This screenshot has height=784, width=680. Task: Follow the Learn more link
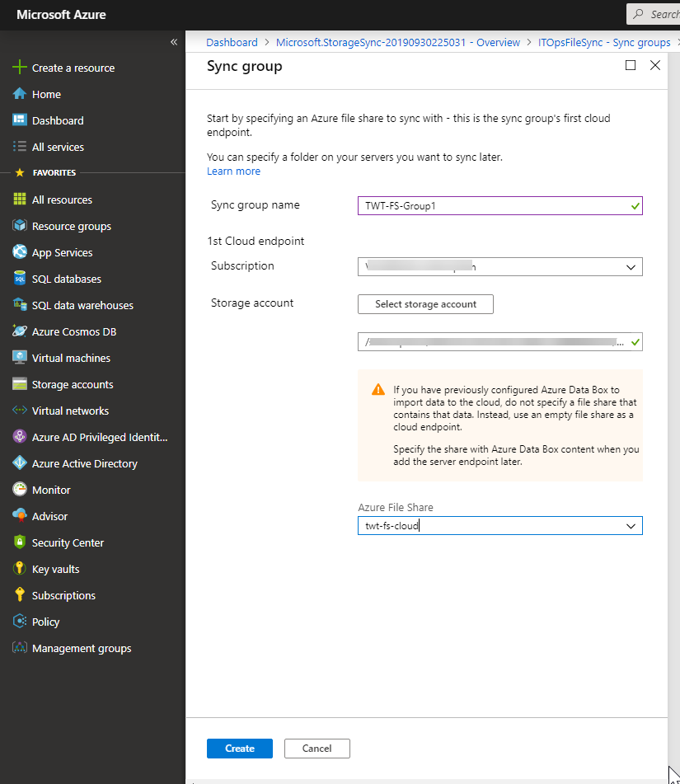[x=233, y=171]
